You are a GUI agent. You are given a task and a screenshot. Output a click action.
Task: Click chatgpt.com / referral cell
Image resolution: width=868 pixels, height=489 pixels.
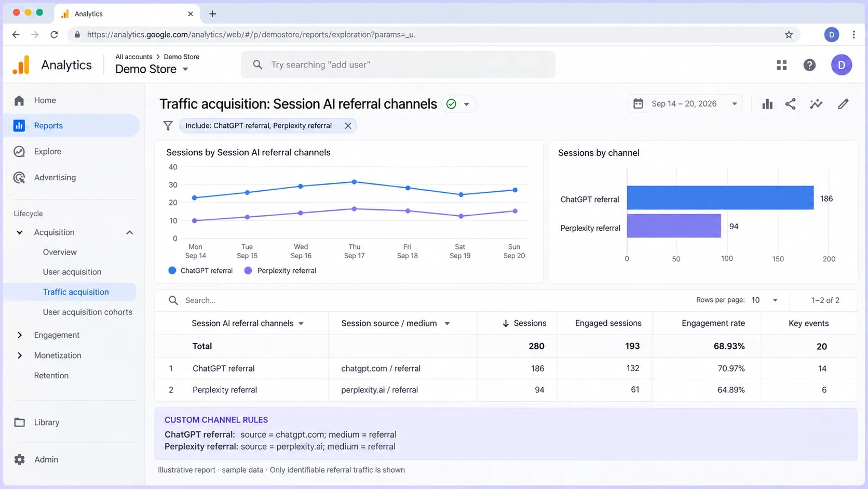[381, 368]
